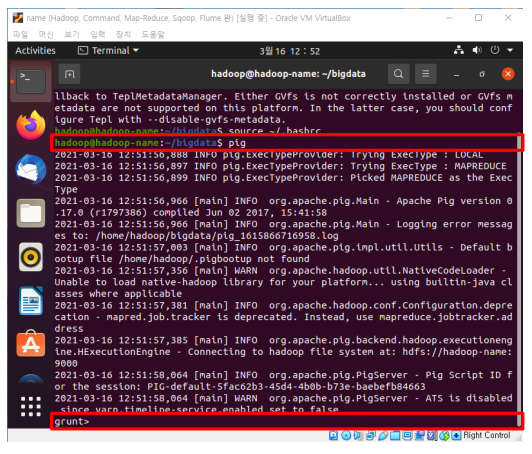532x454 pixels.
Task: Close the terminal with the orange X
Action: tap(508, 74)
